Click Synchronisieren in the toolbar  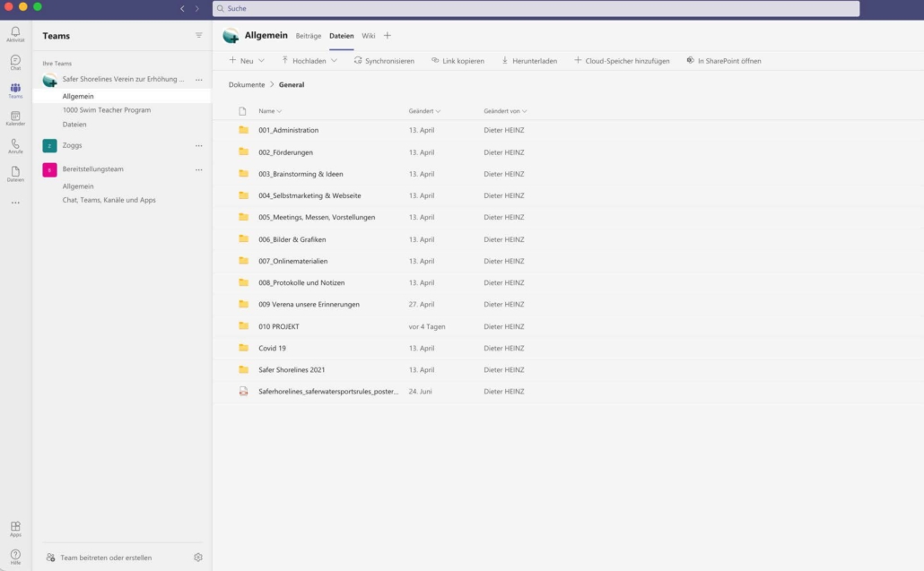(x=384, y=61)
